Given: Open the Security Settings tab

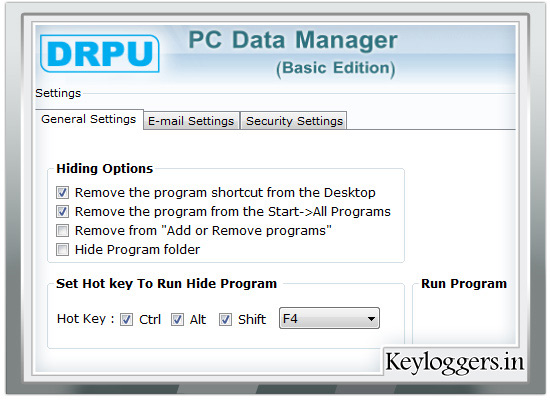Looking at the screenshot, I should (x=294, y=121).
